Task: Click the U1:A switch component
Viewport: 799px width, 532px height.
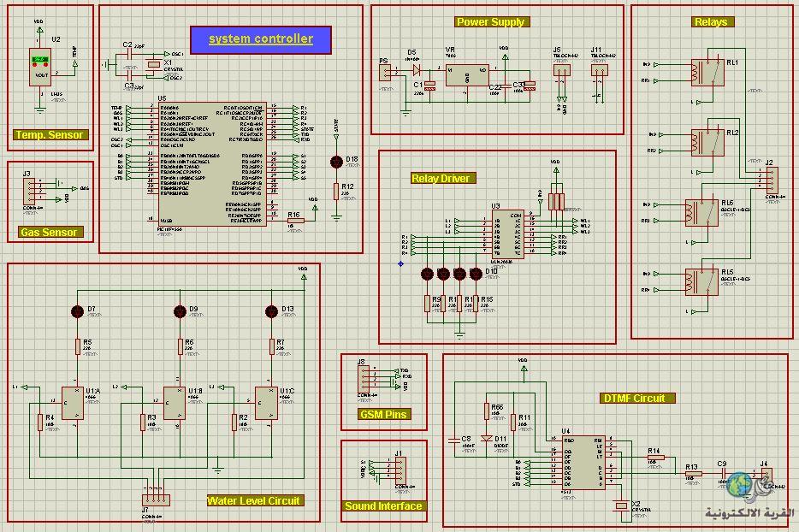Action: coord(73,403)
